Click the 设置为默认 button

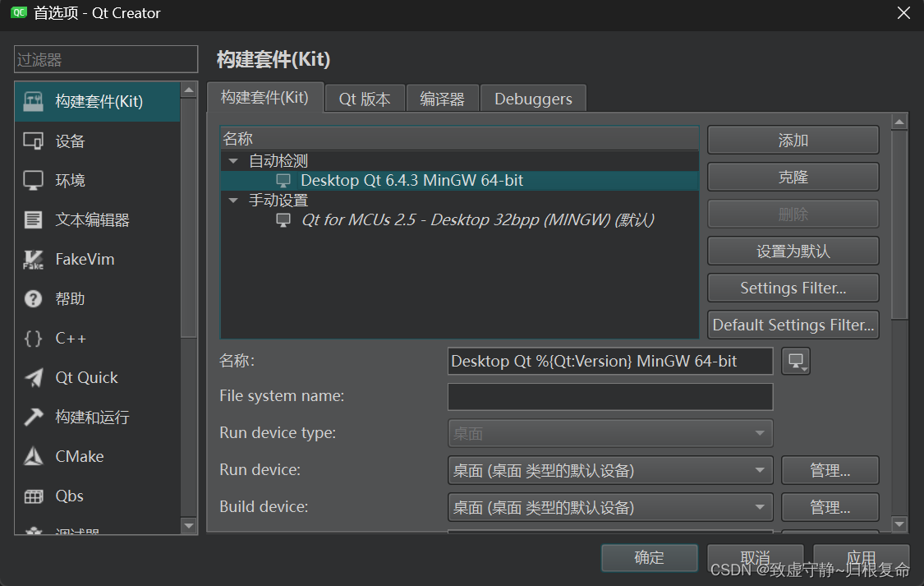coord(793,251)
